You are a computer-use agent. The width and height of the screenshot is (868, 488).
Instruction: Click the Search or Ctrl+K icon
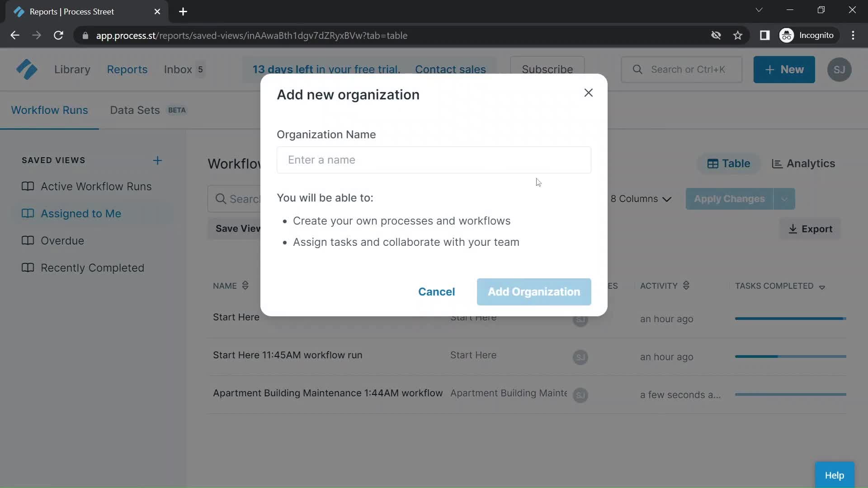point(637,69)
